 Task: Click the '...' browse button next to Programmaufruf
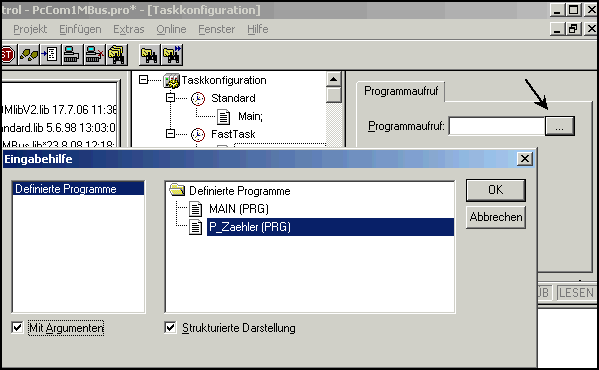(x=560, y=126)
